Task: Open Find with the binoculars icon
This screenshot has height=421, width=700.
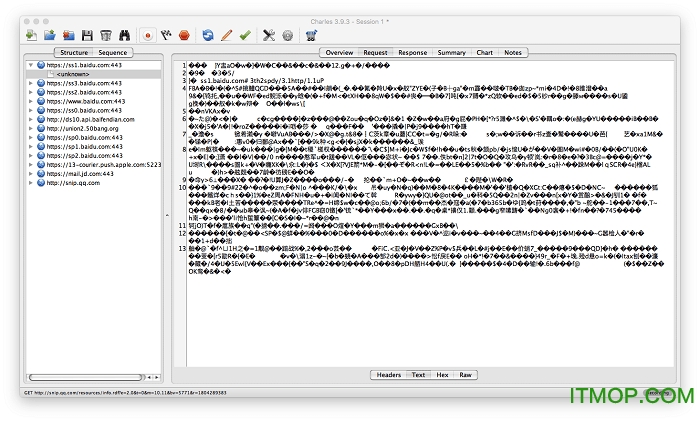Action: (x=124, y=35)
